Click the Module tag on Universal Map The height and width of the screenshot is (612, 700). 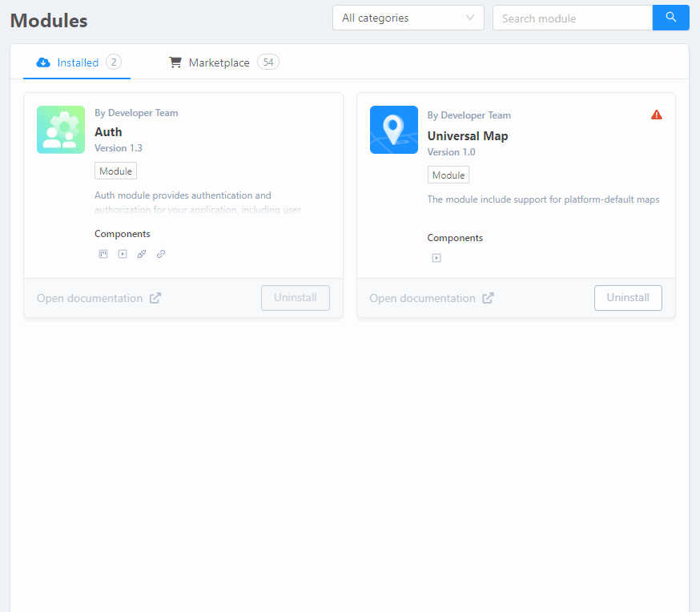[448, 175]
